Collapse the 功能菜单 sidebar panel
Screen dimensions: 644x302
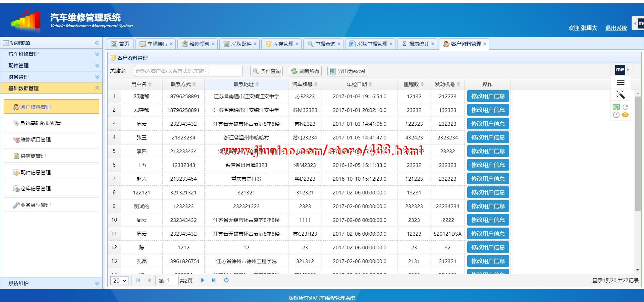coord(97,43)
